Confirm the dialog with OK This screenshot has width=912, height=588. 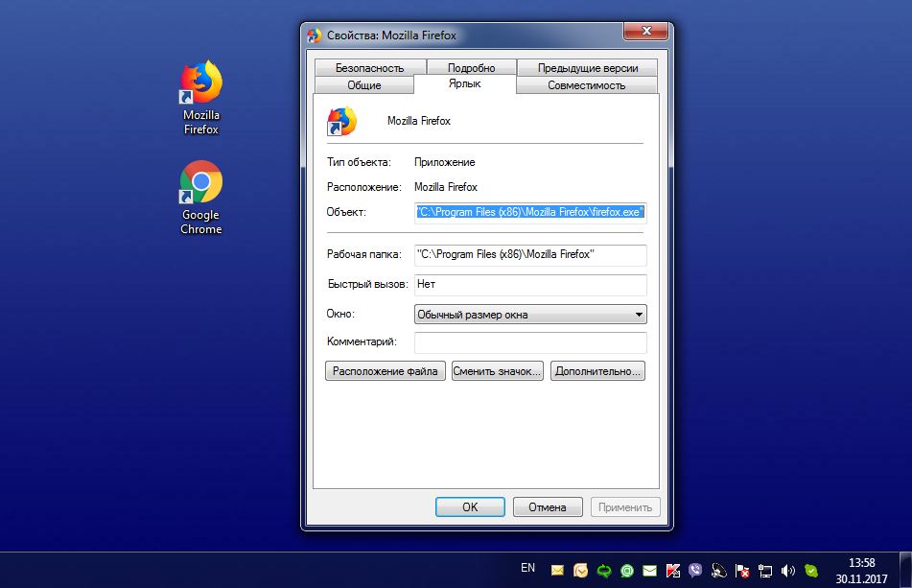(x=470, y=507)
